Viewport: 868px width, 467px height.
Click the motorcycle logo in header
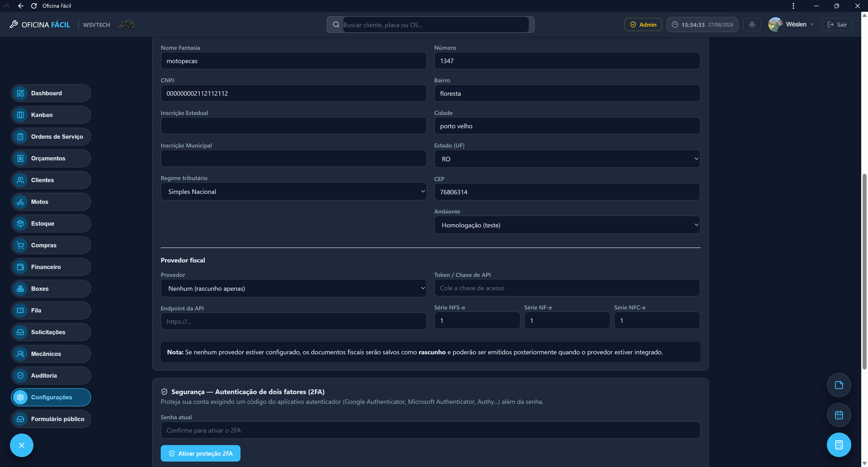point(126,25)
